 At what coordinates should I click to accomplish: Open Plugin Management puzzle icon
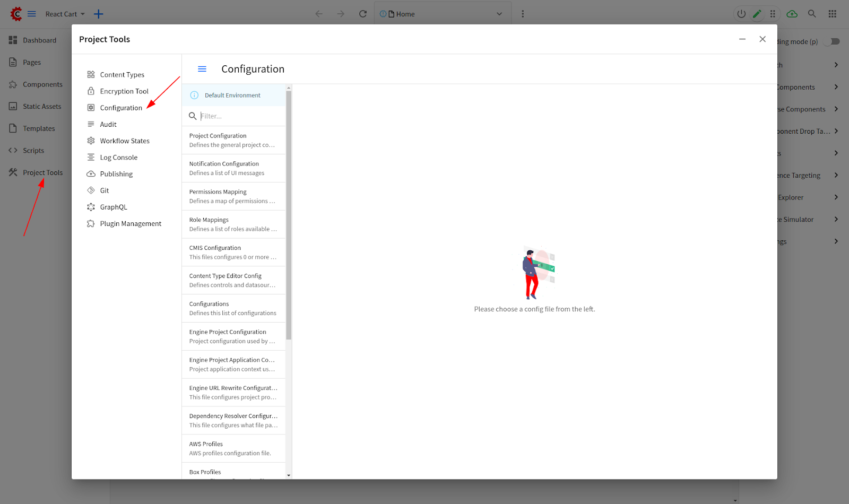[x=91, y=224]
